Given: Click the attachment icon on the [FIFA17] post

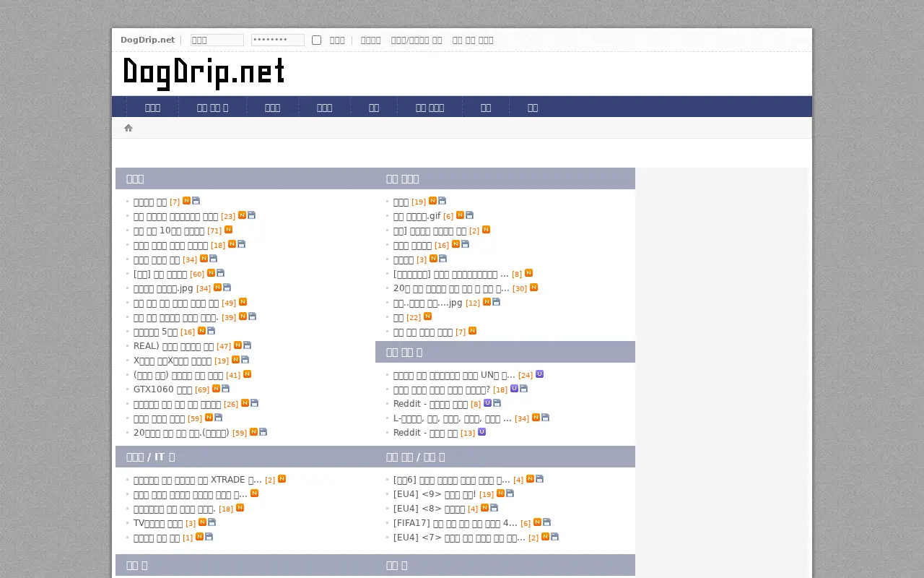Looking at the screenshot, I should 546,522.
